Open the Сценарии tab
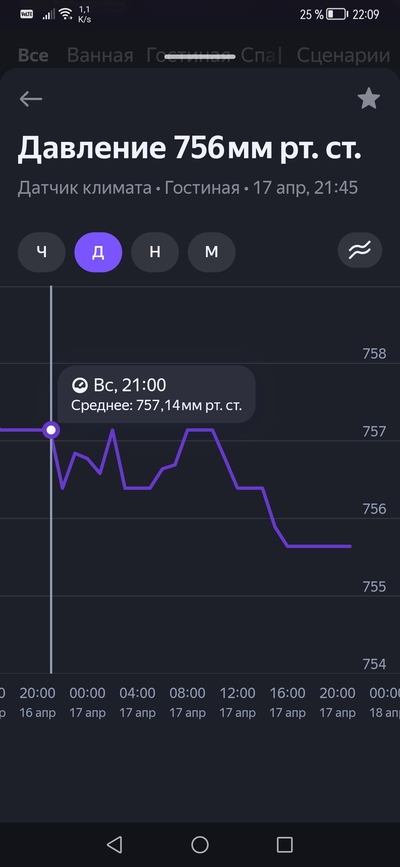Screen dimensions: 400x867 [343, 56]
